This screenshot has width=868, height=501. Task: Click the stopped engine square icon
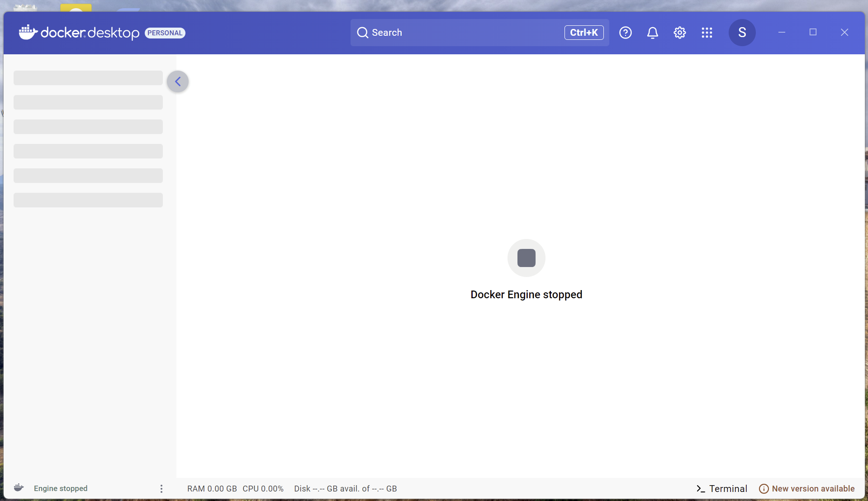tap(526, 258)
